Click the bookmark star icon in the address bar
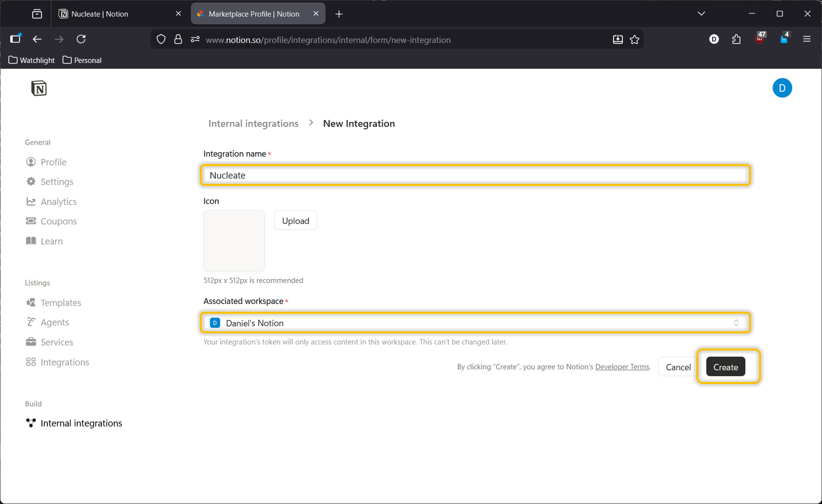 coord(634,40)
